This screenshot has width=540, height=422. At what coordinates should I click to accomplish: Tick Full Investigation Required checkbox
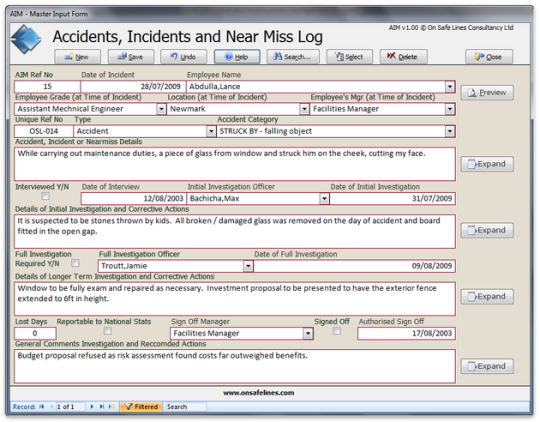pyautogui.click(x=75, y=263)
